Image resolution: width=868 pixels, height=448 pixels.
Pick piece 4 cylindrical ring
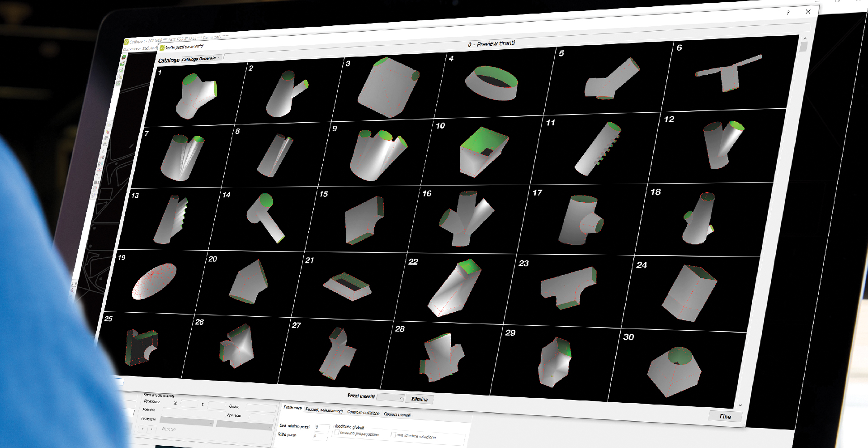pyautogui.click(x=491, y=83)
